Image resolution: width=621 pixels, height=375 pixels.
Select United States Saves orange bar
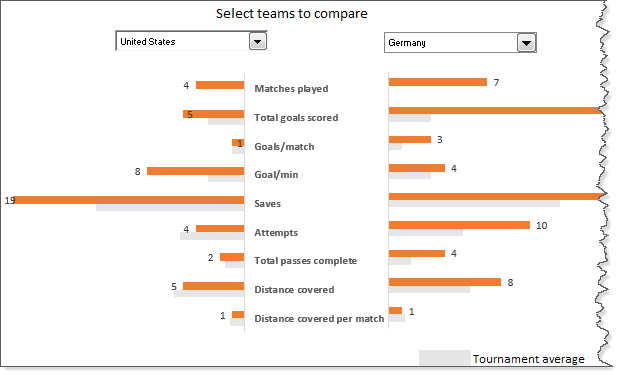point(129,200)
